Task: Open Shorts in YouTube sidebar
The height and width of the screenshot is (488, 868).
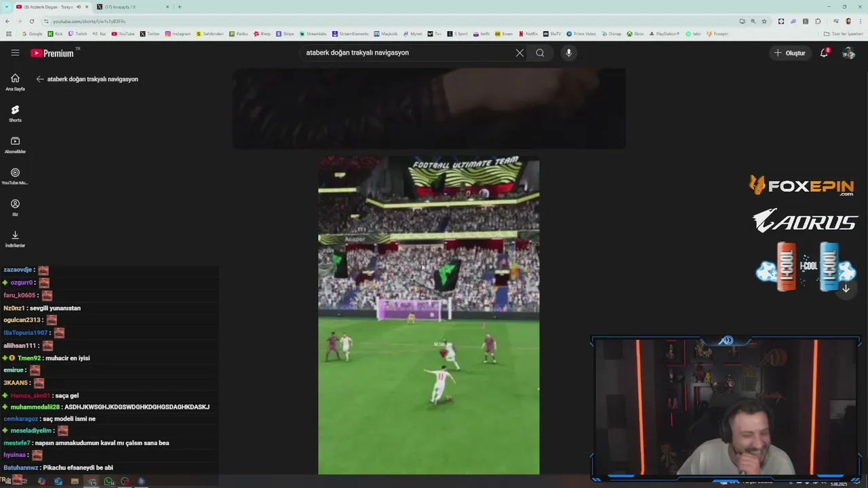Action: click(15, 113)
